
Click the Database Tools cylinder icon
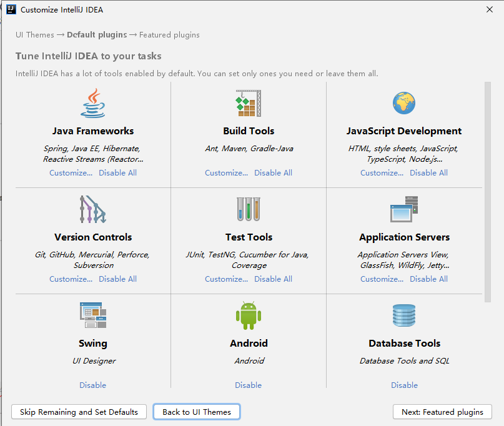click(404, 315)
